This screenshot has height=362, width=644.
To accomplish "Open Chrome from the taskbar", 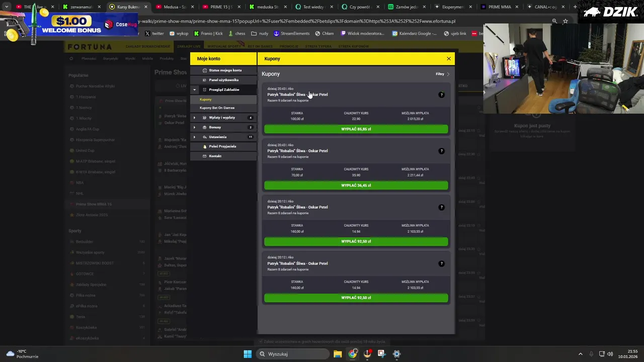I will pos(353,354).
